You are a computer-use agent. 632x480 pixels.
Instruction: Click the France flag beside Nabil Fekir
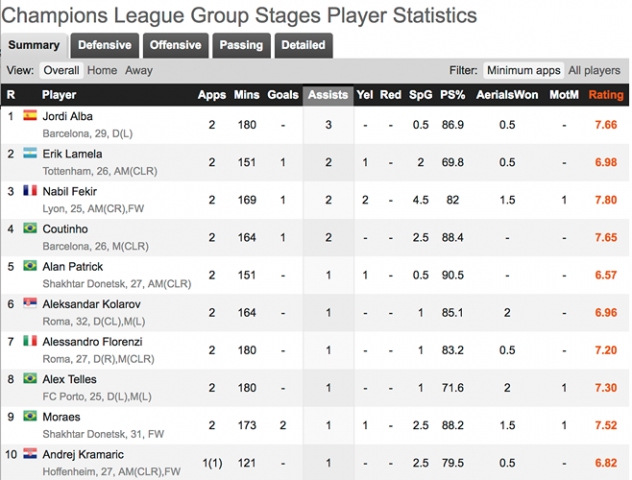[x=30, y=191]
